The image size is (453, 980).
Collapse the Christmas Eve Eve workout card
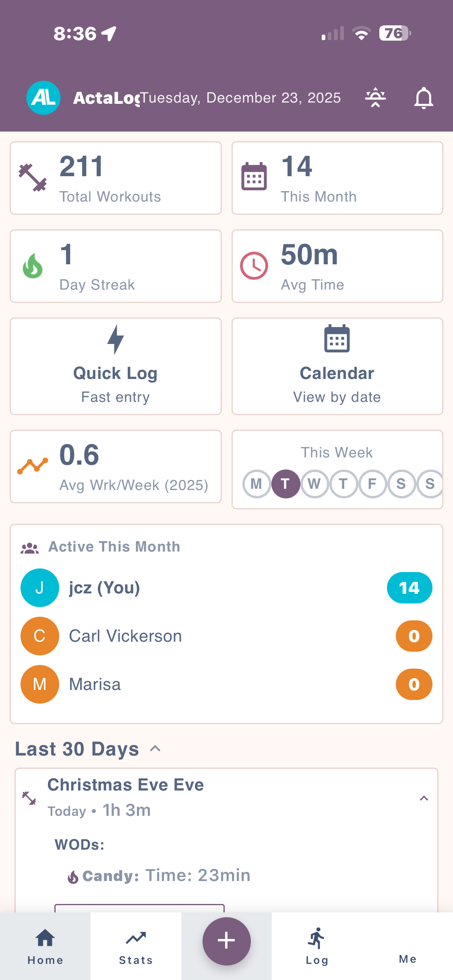click(424, 798)
